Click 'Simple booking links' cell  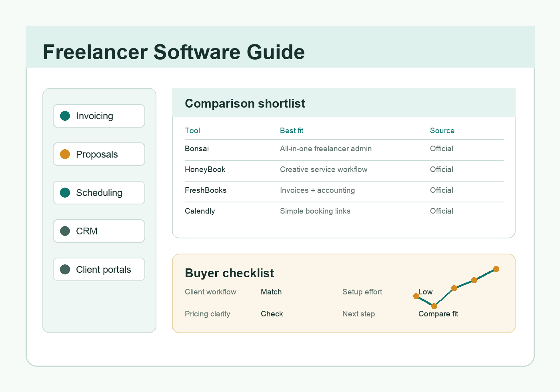[315, 211]
